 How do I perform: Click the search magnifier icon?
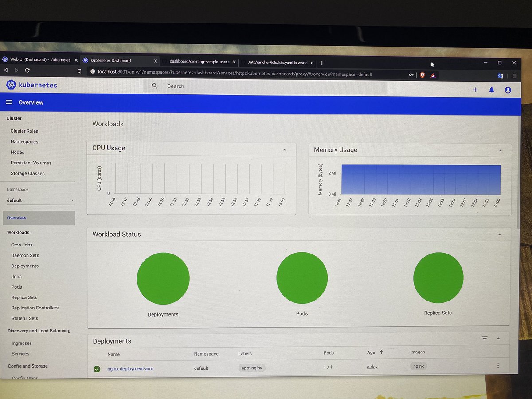(x=154, y=86)
